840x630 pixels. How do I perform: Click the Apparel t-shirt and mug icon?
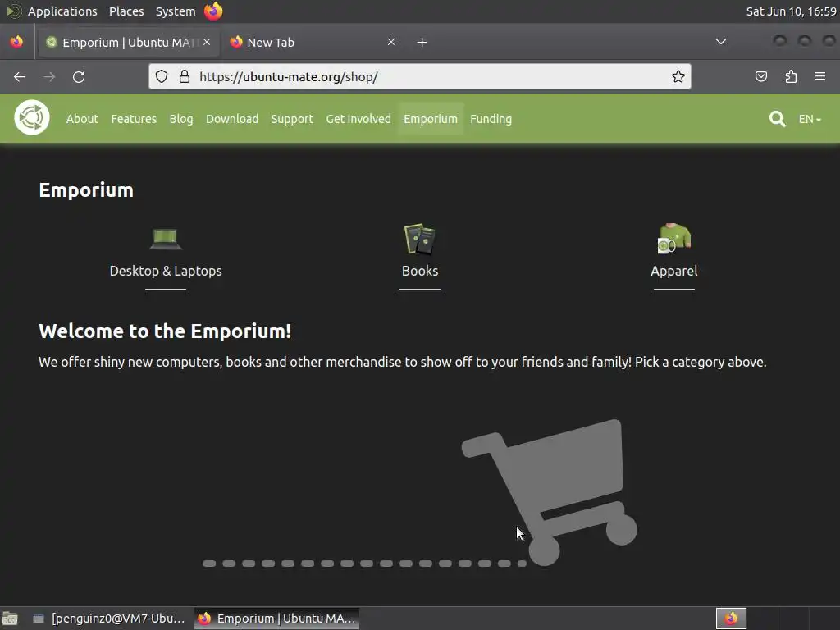point(674,239)
